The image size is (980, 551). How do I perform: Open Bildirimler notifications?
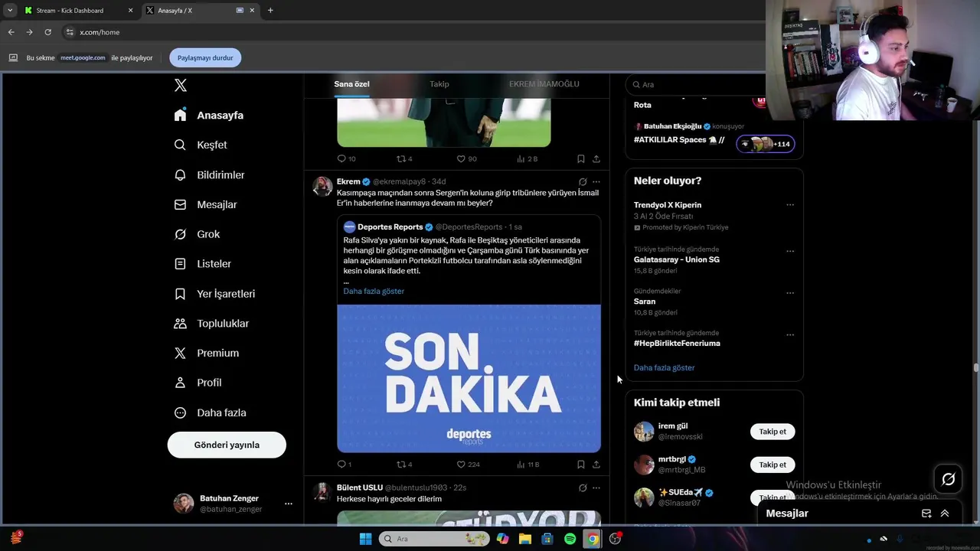[209, 174]
